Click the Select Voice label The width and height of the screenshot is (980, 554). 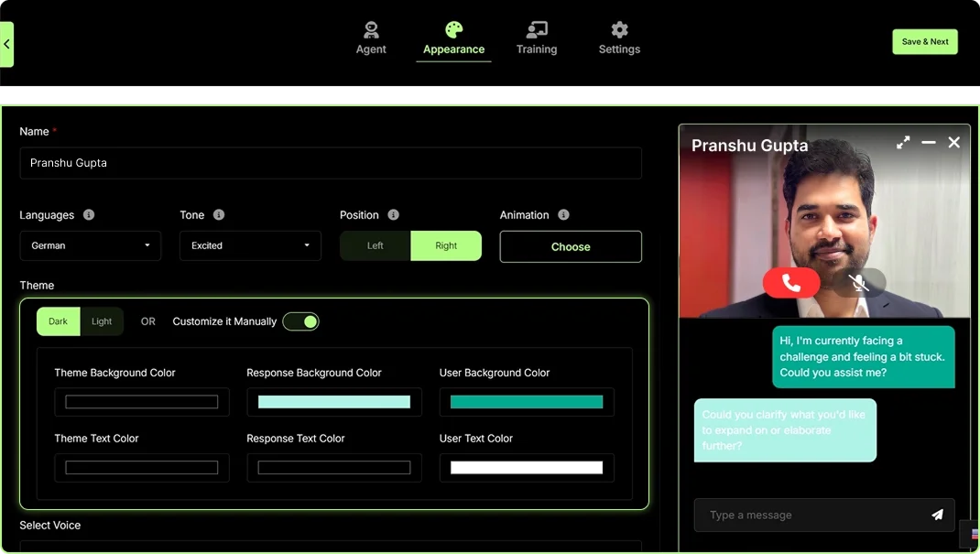coord(50,526)
